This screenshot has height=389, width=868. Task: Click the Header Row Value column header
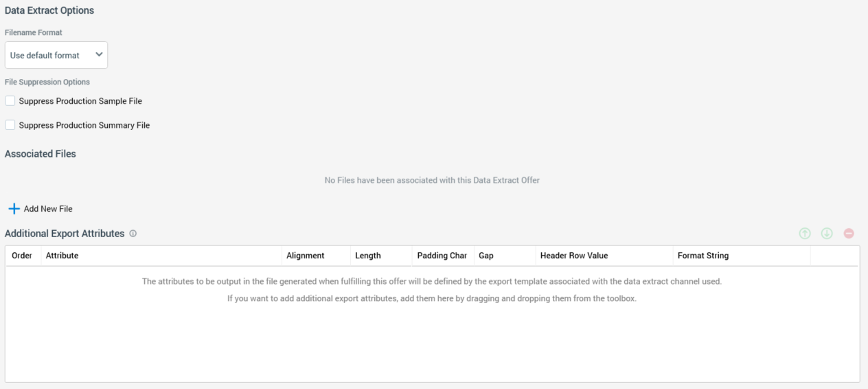[574, 256]
